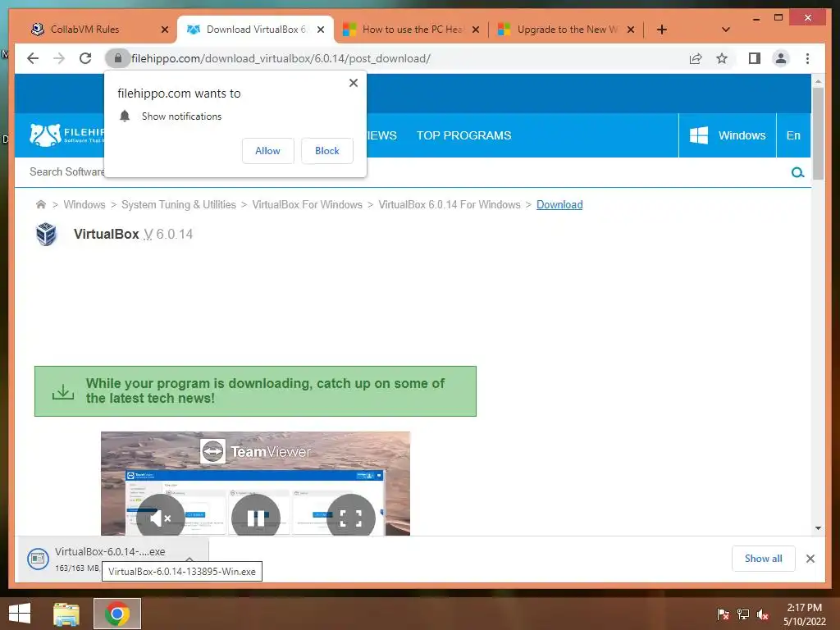Click the search magnifier icon

[797, 172]
